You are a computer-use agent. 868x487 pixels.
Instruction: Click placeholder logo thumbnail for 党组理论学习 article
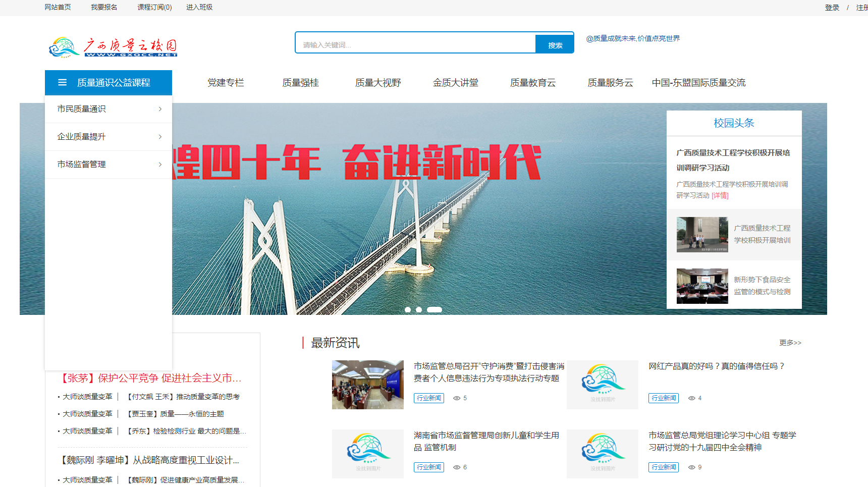click(x=603, y=454)
